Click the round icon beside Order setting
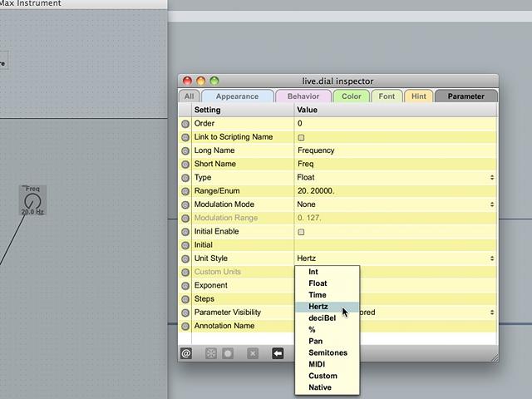532x399 pixels. [185, 124]
